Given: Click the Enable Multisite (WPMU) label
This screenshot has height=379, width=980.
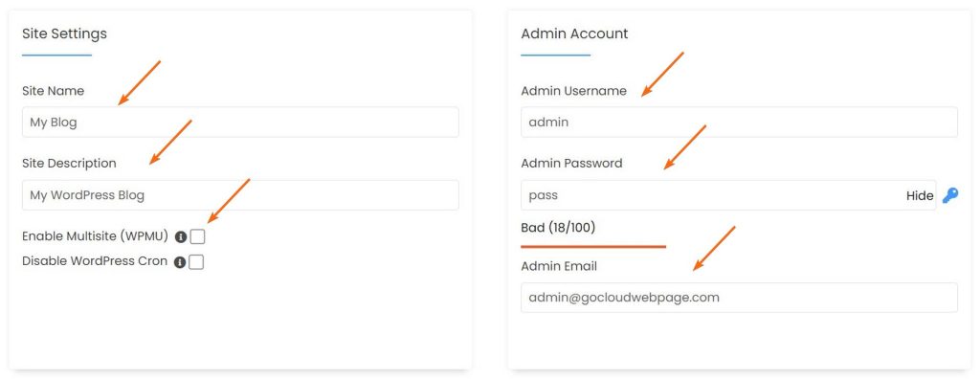Looking at the screenshot, I should click(96, 236).
